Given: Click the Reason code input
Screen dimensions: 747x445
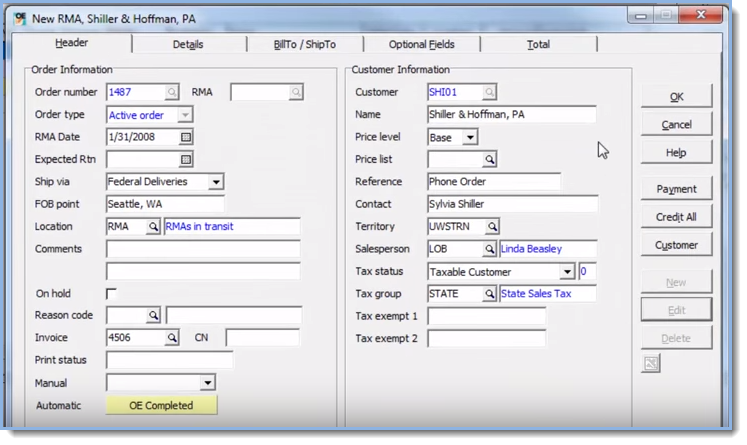Looking at the screenshot, I should pos(126,315).
